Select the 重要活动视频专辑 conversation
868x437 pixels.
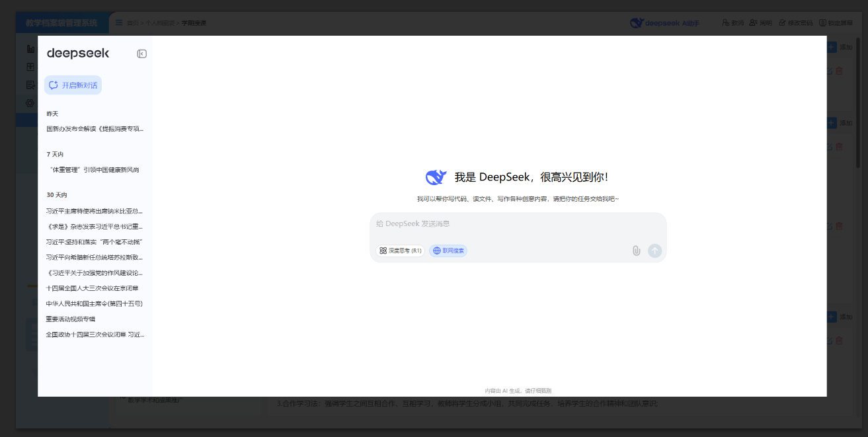[x=71, y=319]
